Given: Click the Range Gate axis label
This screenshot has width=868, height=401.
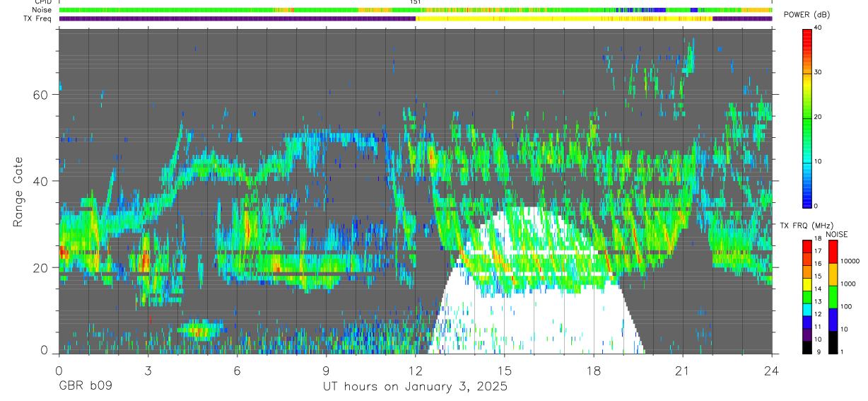Looking at the screenshot, I should point(19,191).
